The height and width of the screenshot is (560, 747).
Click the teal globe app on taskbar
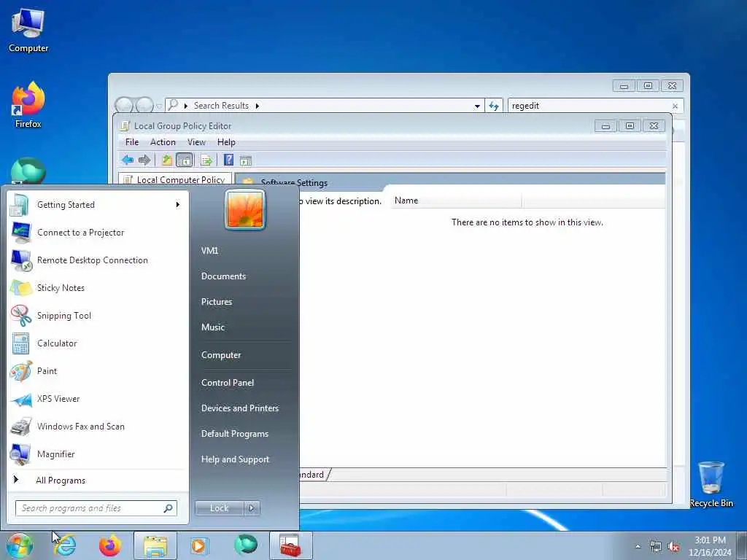[x=246, y=545]
